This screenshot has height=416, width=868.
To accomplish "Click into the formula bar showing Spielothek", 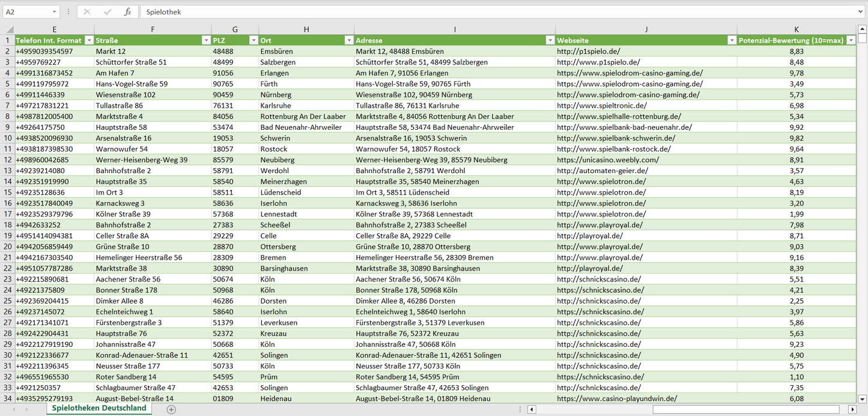I will 481,12.
